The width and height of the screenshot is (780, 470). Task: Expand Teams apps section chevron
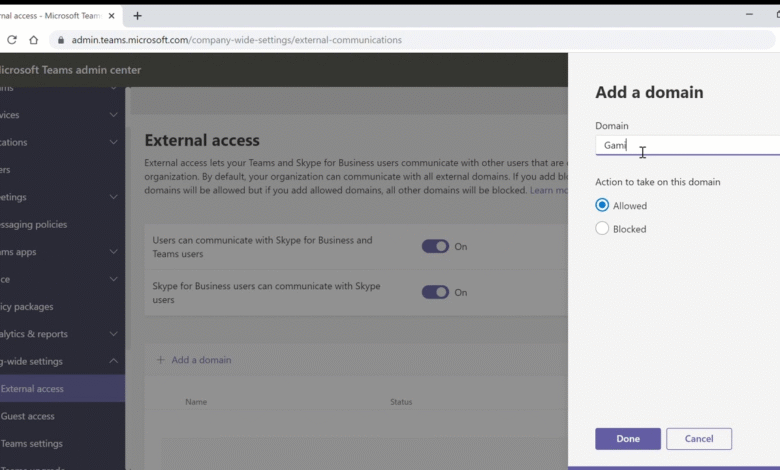click(x=113, y=252)
